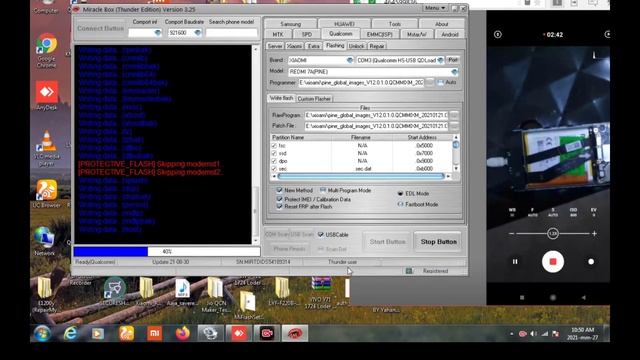Toggle the ssd partition checkbox
The image size is (640, 360).
coord(274,153)
